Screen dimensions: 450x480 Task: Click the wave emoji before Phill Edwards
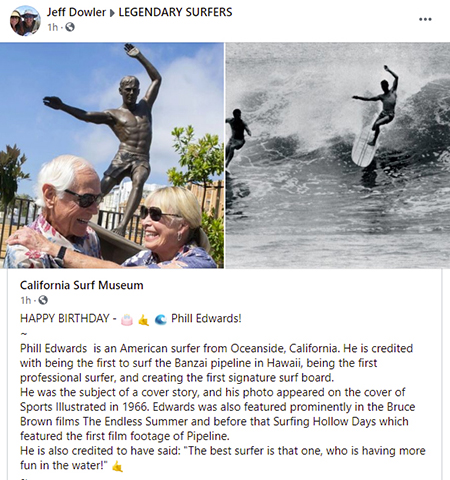(x=161, y=320)
